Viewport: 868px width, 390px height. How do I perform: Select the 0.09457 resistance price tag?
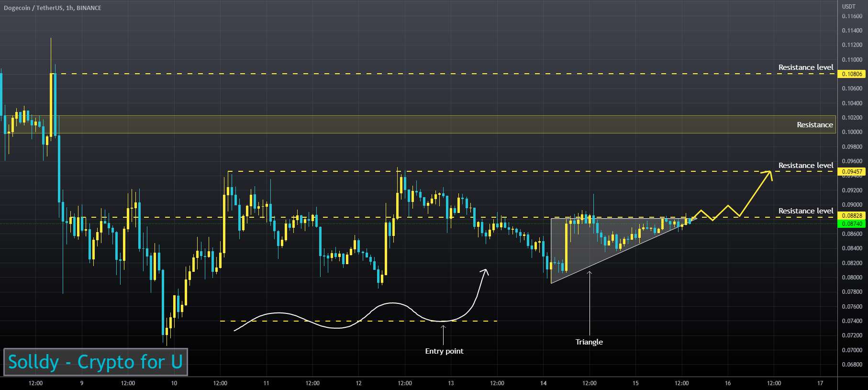point(852,172)
